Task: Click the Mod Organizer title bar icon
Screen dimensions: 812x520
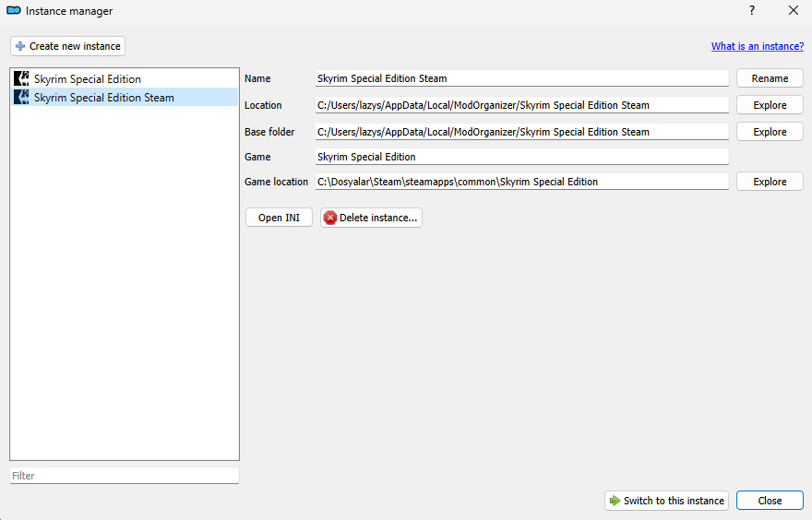Action: (14, 10)
